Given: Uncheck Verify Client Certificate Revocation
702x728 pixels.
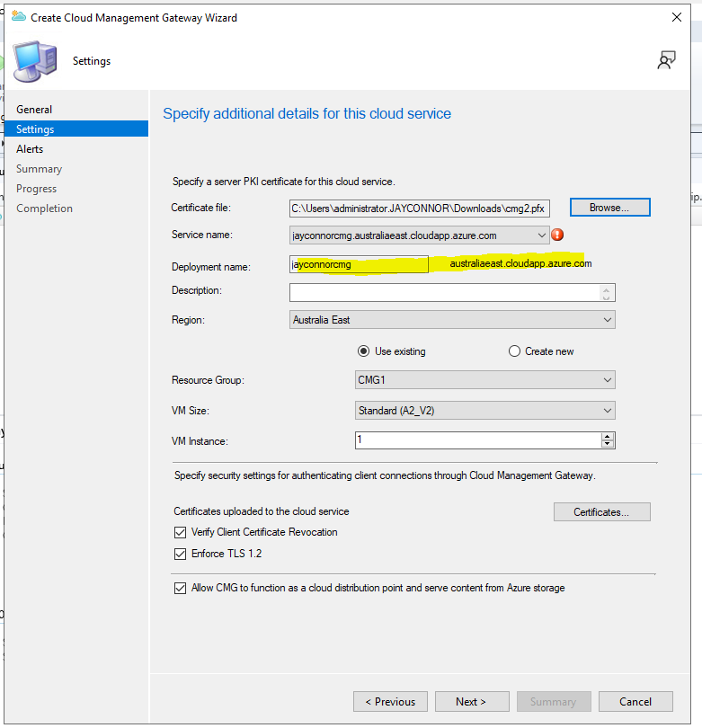Looking at the screenshot, I should tap(180, 532).
